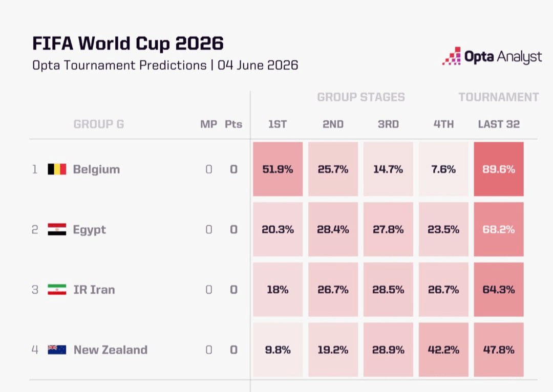
Task: Click IR Iran's 28.5% third place cell
Action: [388, 290]
